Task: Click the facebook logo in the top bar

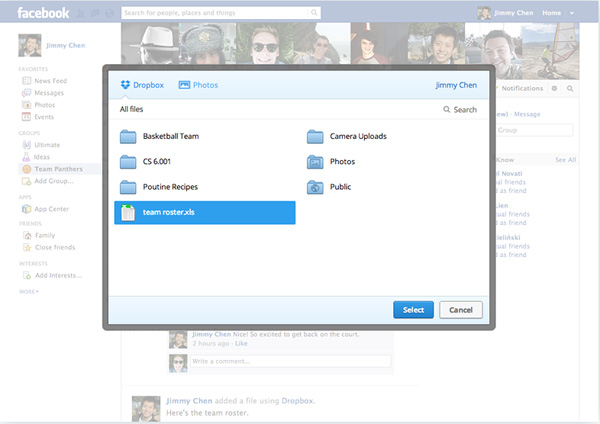Action: 43,13
